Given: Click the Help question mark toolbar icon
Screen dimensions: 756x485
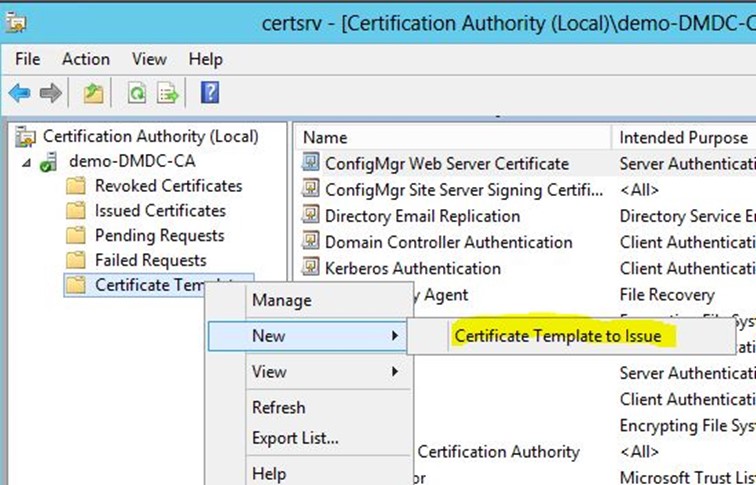Looking at the screenshot, I should point(210,93).
